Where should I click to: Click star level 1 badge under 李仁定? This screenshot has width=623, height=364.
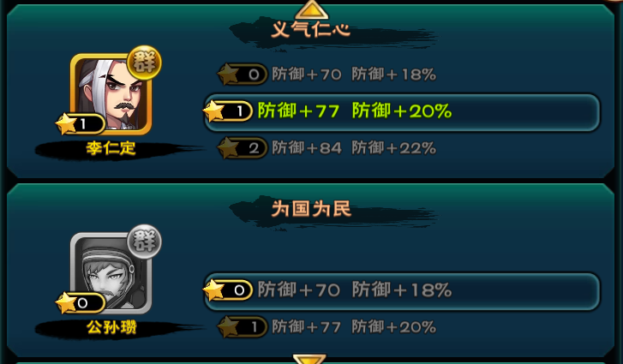(x=81, y=124)
